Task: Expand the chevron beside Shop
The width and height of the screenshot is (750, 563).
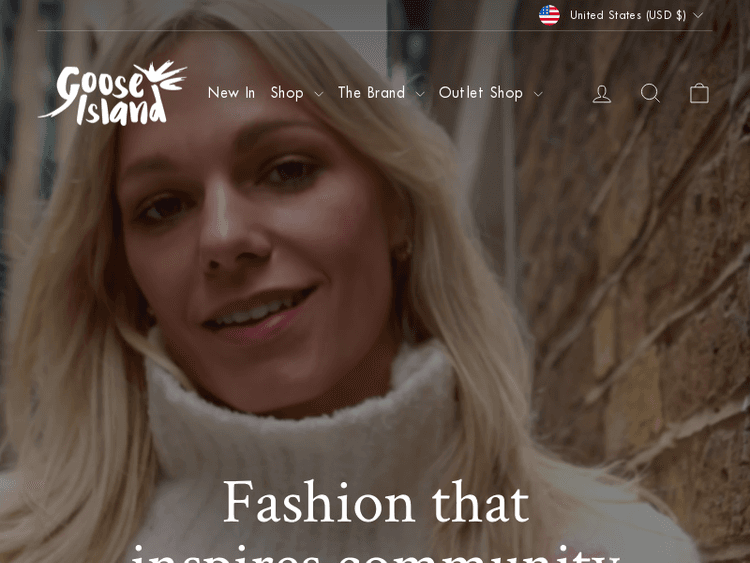Action: [319, 94]
